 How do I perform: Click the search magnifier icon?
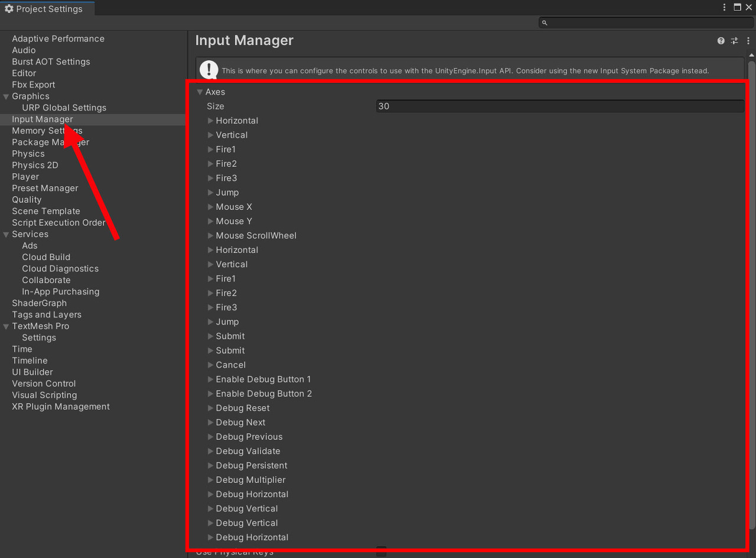pyautogui.click(x=545, y=22)
